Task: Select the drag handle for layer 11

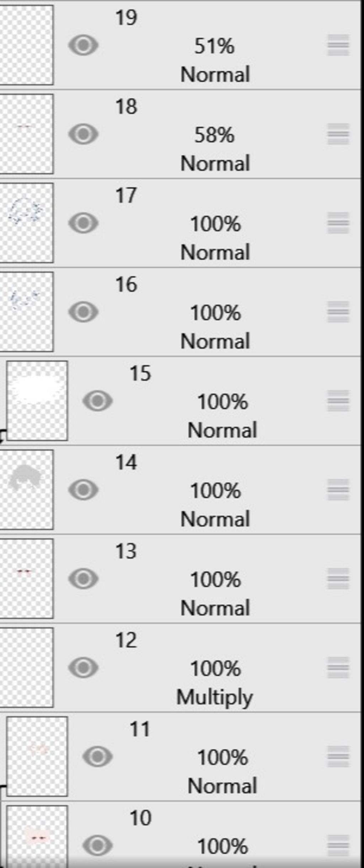Action: point(338,756)
